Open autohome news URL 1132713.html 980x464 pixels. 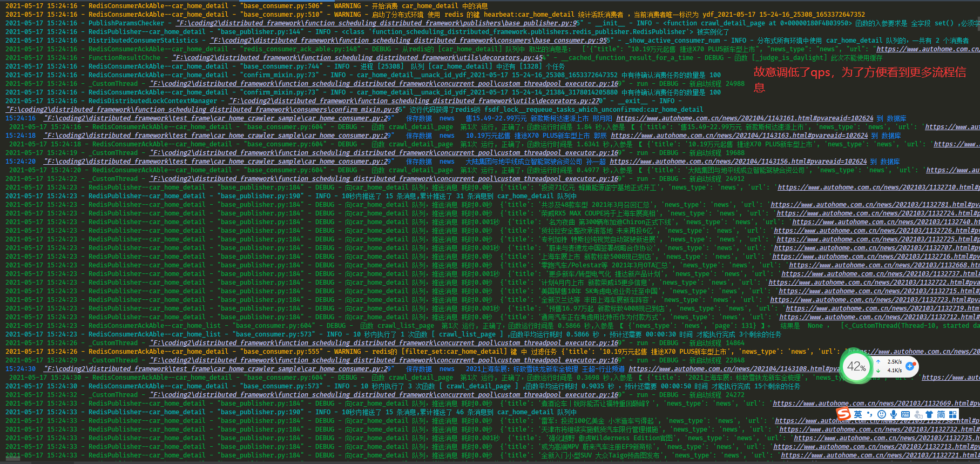pos(876,447)
